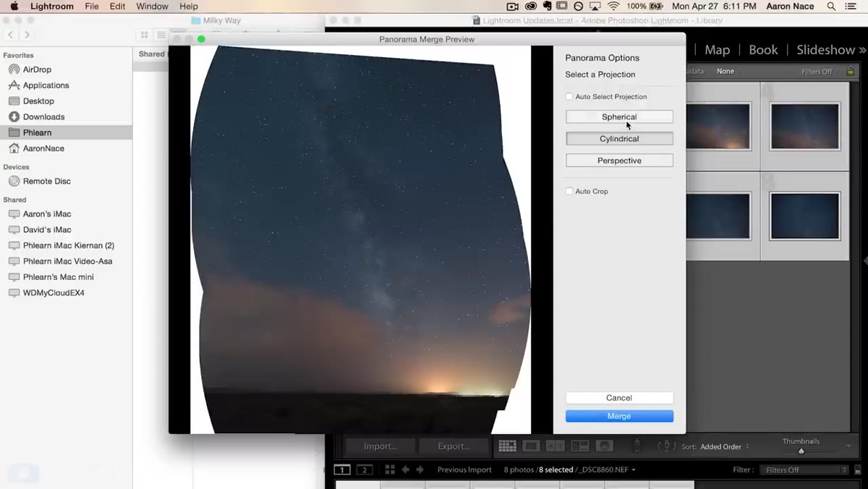Choose Cylindrical projection
Image resolution: width=868 pixels, height=489 pixels.
coord(619,138)
